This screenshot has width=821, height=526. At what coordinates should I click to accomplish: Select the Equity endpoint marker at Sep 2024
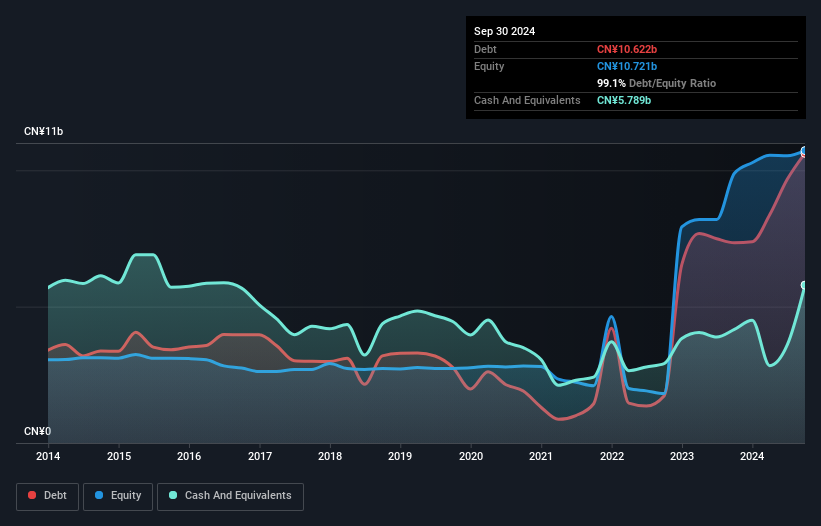(804, 151)
